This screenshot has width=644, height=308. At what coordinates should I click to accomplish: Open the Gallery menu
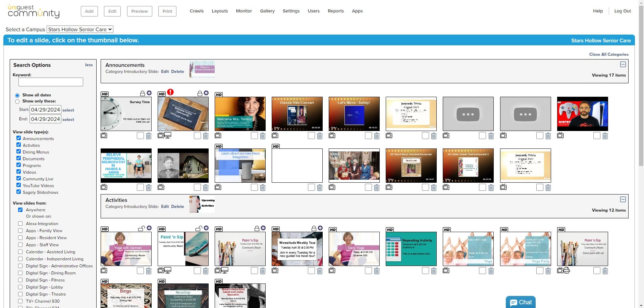click(x=267, y=11)
